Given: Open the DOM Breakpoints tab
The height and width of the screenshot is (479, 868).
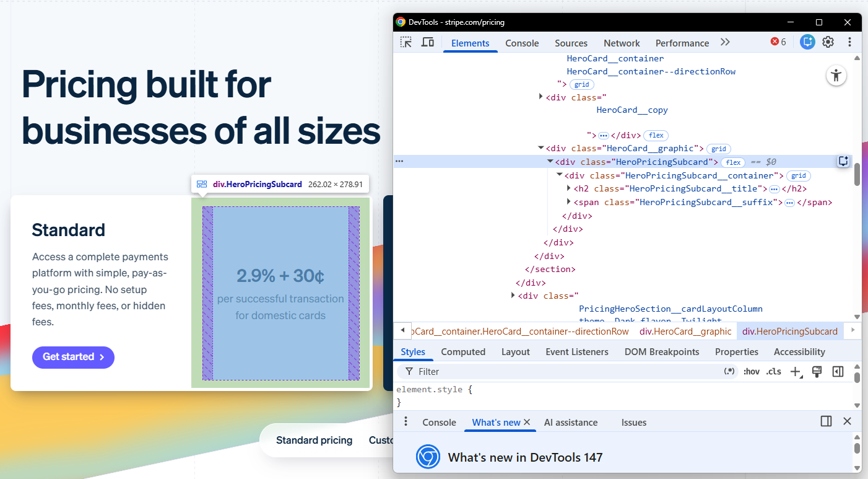Looking at the screenshot, I should [x=662, y=351].
